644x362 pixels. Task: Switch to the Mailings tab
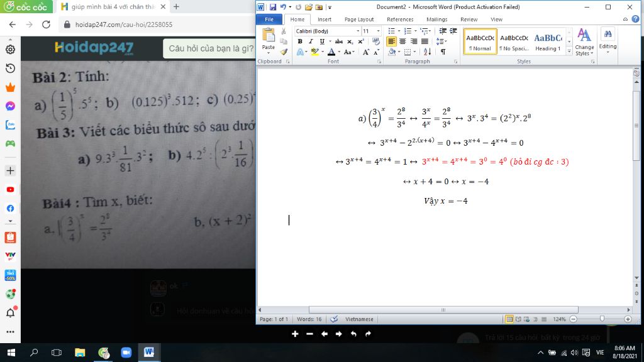(436, 19)
